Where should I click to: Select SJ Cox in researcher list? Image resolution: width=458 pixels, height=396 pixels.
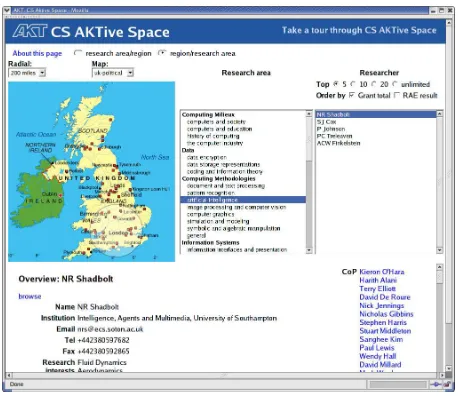(x=326, y=122)
